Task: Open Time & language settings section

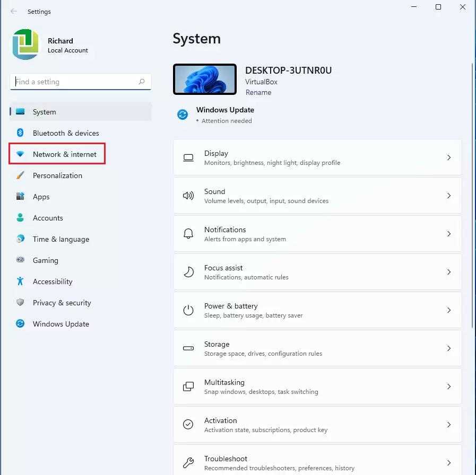Action: pyautogui.click(x=60, y=239)
